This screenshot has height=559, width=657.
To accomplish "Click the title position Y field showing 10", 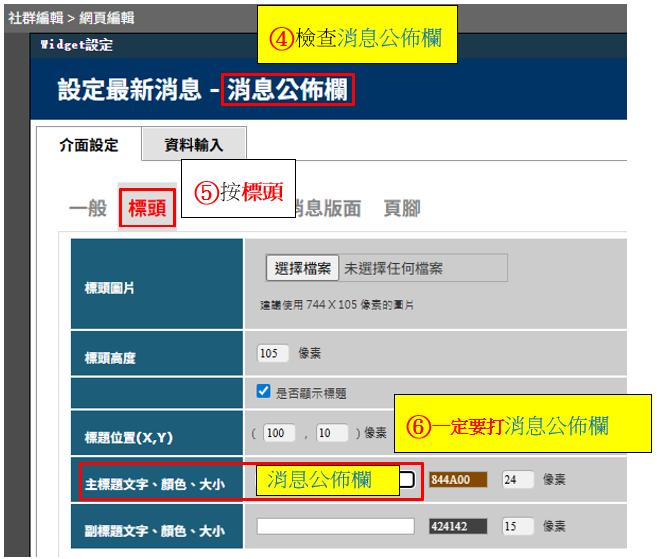I will click(x=330, y=433).
